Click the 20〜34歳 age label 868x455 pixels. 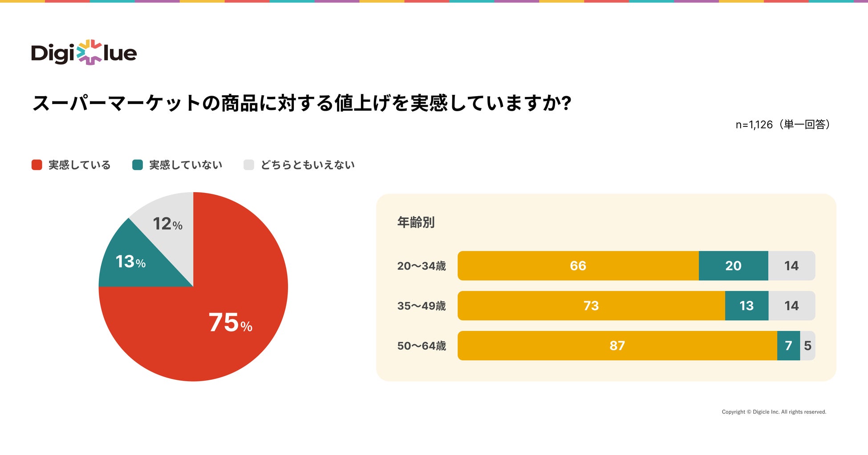pyautogui.click(x=422, y=266)
